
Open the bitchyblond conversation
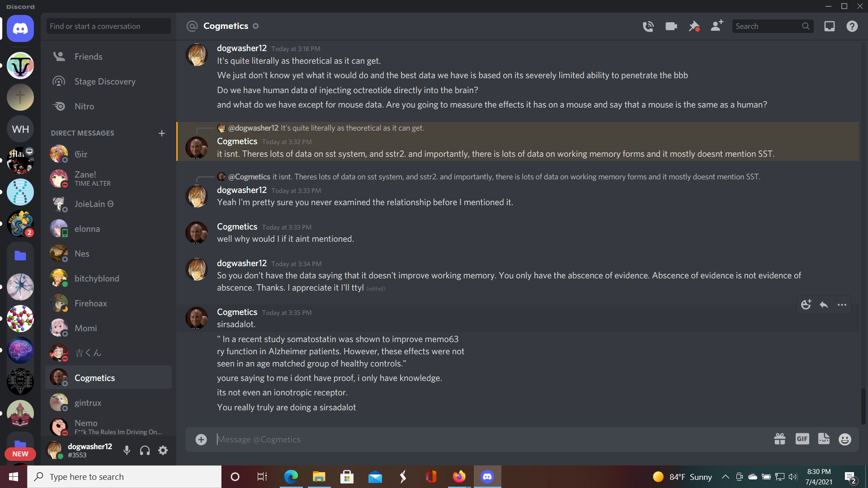click(x=97, y=278)
